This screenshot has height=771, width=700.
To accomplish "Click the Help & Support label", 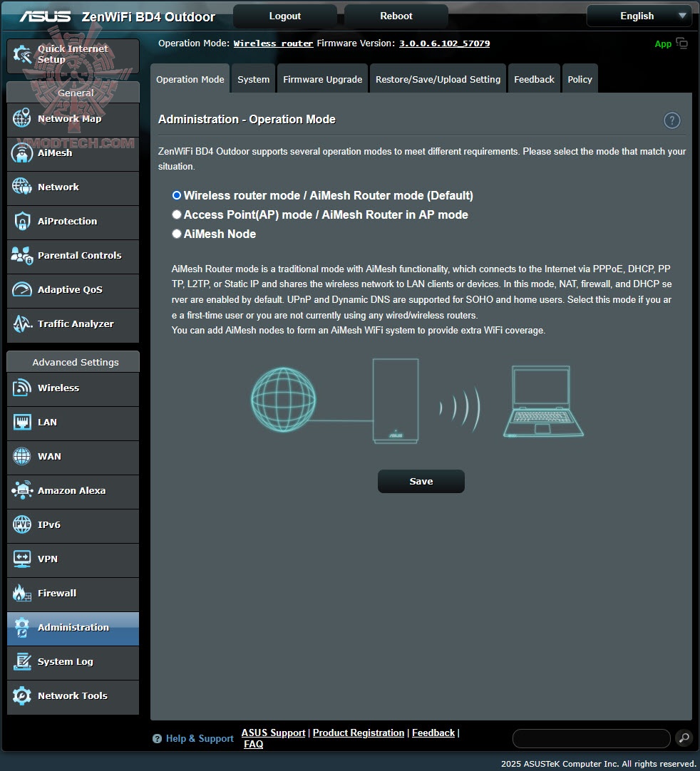I will pos(199,738).
